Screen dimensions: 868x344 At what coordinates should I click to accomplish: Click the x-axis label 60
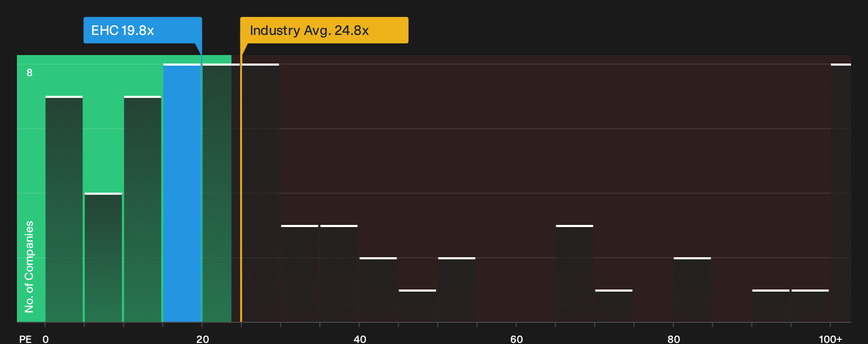click(517, 339)
